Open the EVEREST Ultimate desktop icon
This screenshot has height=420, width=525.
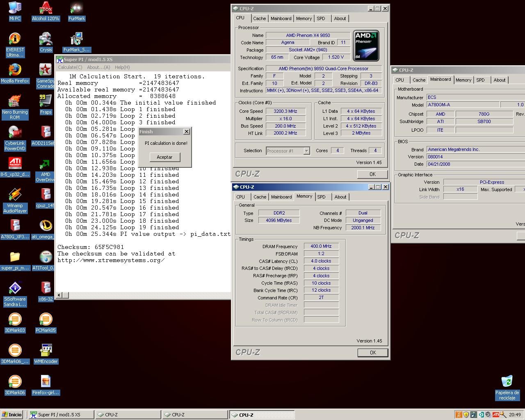(15, 45)
